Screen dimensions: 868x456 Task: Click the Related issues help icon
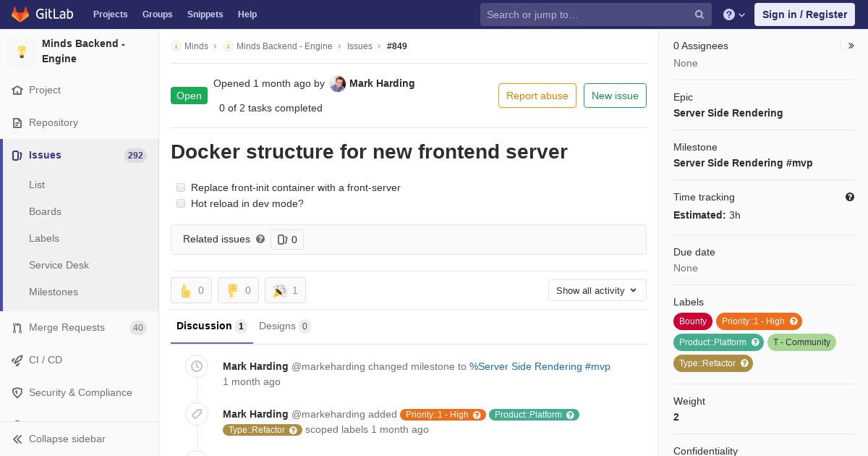[x=260, y=239]
